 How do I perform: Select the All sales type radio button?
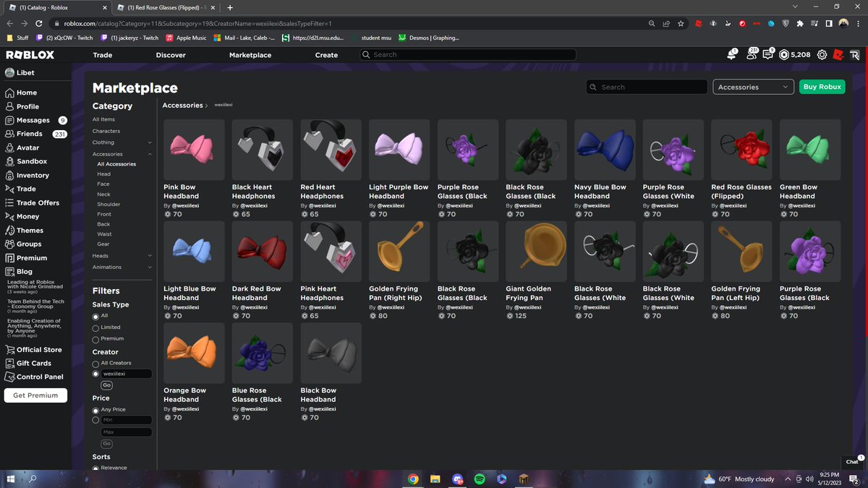[x=95, y=317]
